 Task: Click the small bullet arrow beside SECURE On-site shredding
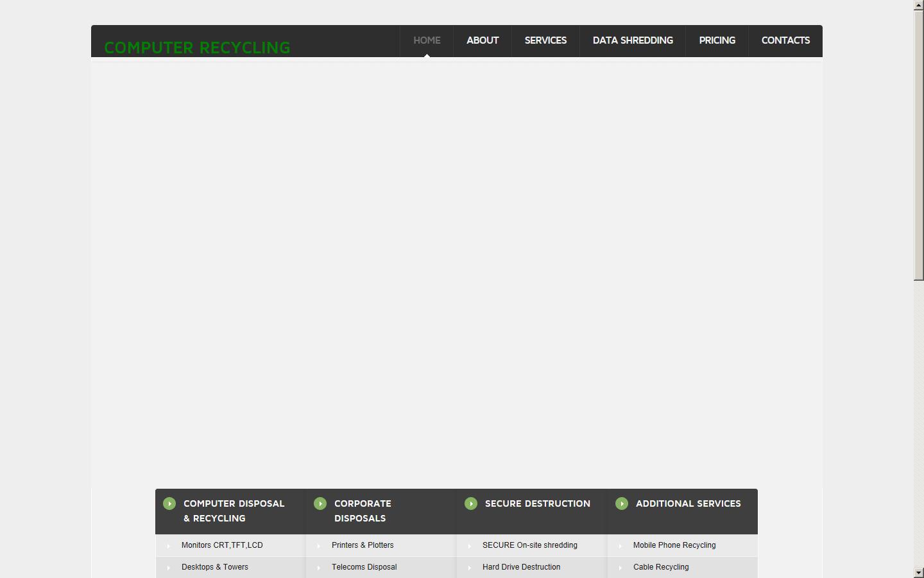pos(470,546)
